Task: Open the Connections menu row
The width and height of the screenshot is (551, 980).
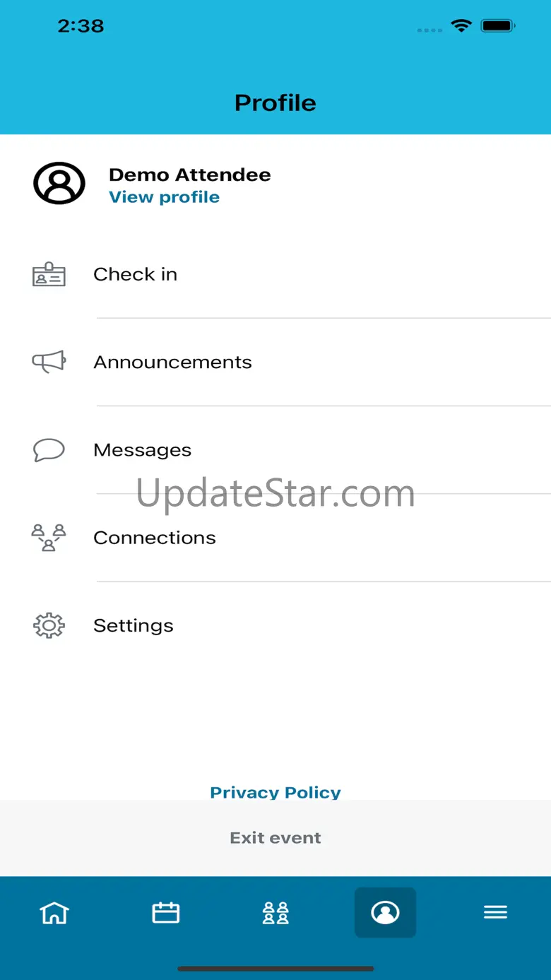Action: point(275,538)
